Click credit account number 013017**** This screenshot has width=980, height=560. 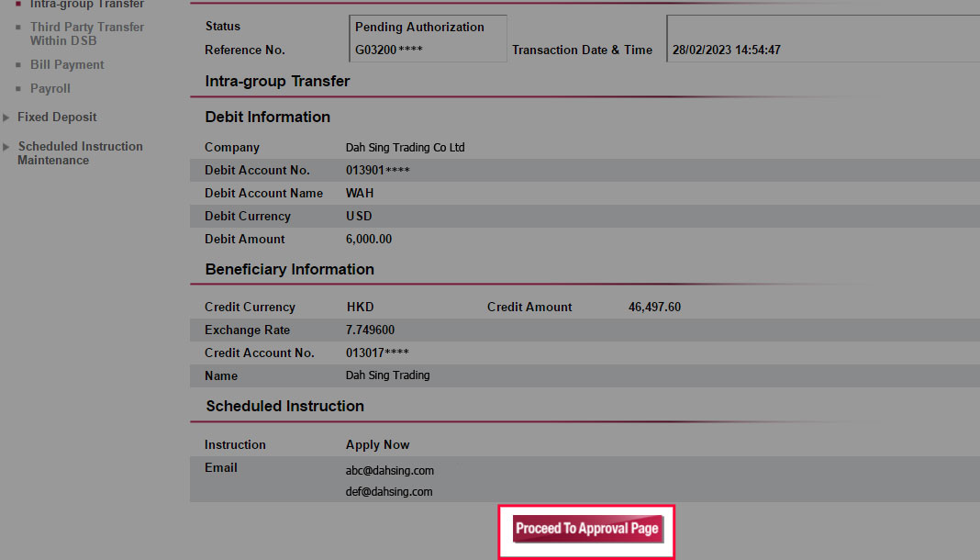(x=377, y=353)
